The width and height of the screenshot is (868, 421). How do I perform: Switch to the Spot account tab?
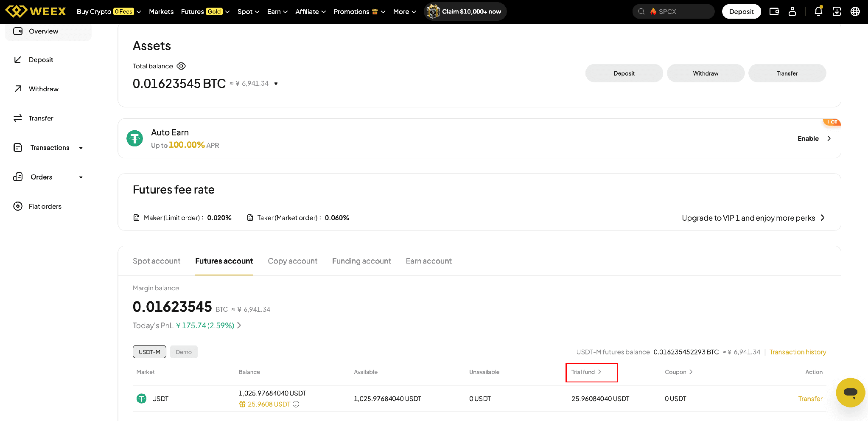click(x=157, y=261)
